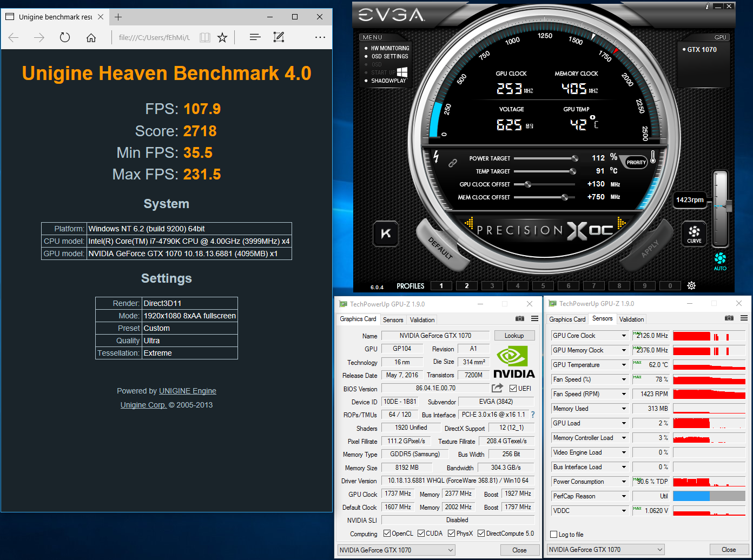Share BIOS version export icon
This screenshot has width=753, height=560.
click(x=497, y=388)
